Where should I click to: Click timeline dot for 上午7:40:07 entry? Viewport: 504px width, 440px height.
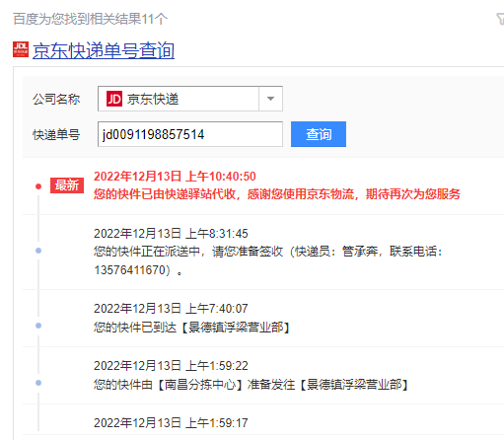(38, 326)
